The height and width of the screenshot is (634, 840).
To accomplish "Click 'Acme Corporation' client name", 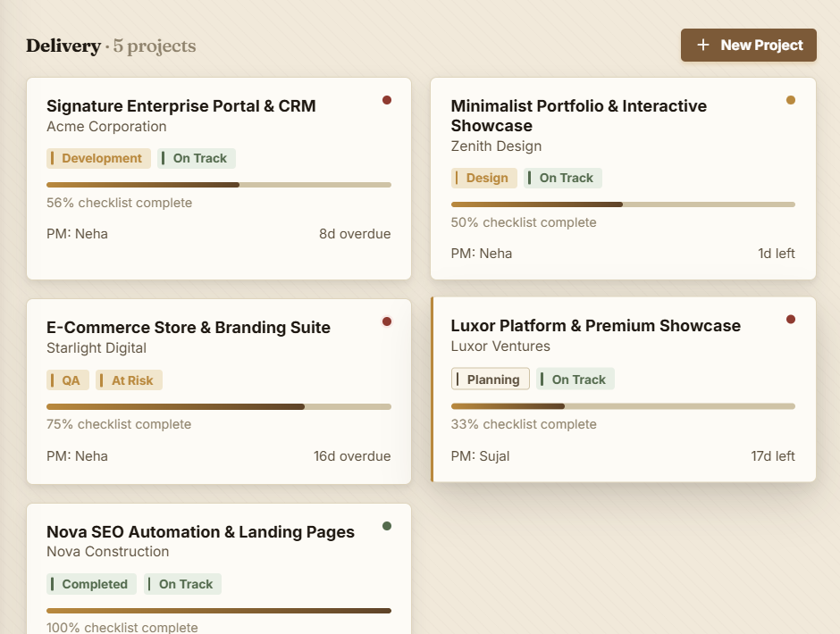I will (x=106, y=127).
